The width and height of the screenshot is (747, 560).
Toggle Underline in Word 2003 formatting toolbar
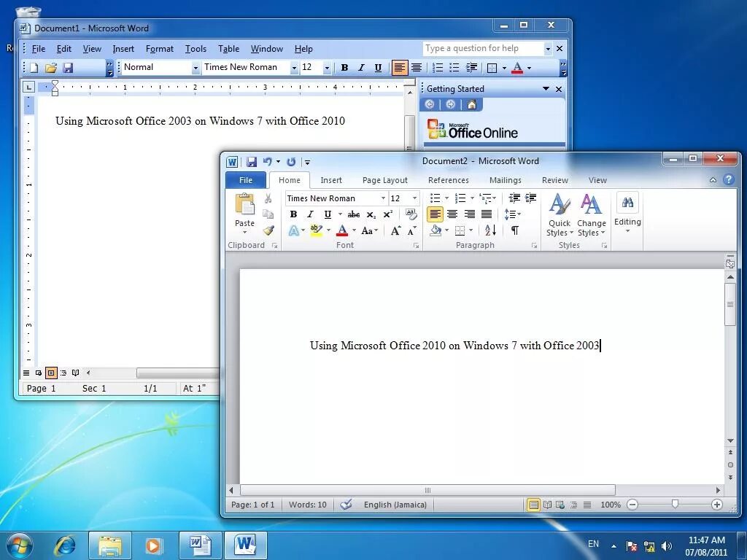tap(378, 68)
